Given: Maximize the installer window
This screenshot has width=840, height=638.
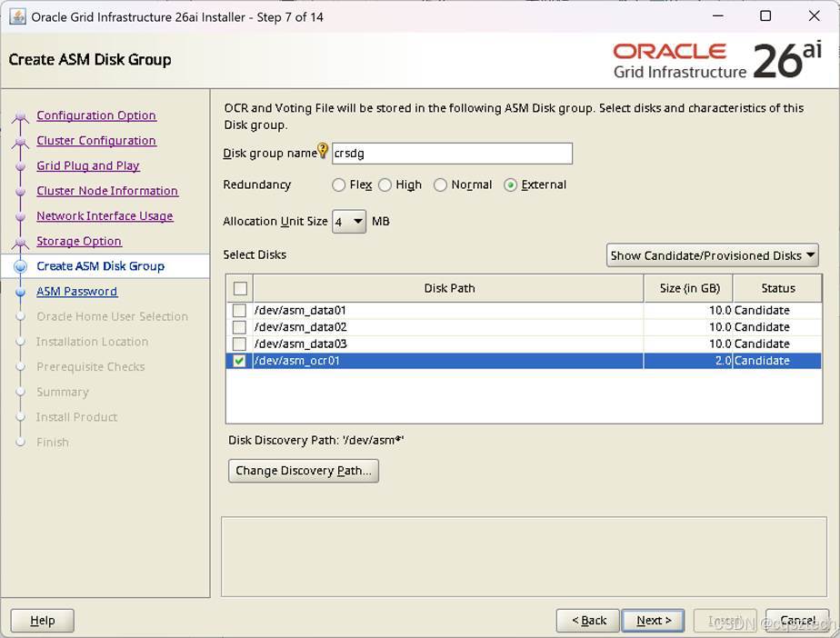Looking at the screenshot, I should pyautogui.click(x=766, y=16).
